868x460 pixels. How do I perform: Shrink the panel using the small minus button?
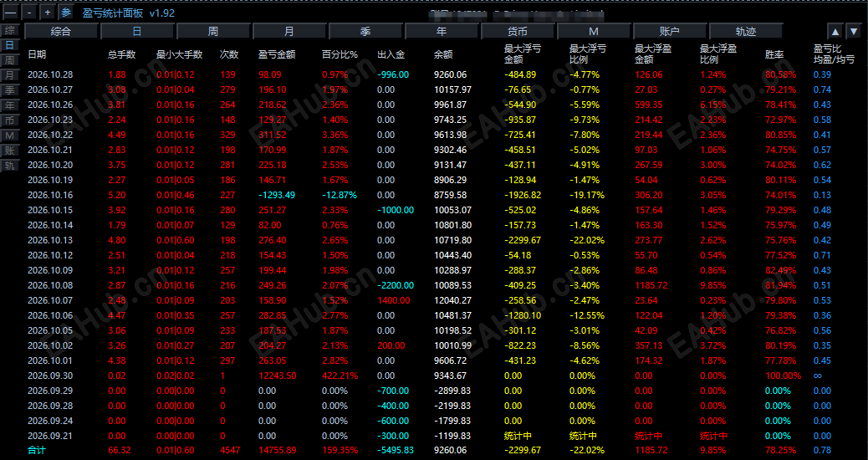pos(30,13)
